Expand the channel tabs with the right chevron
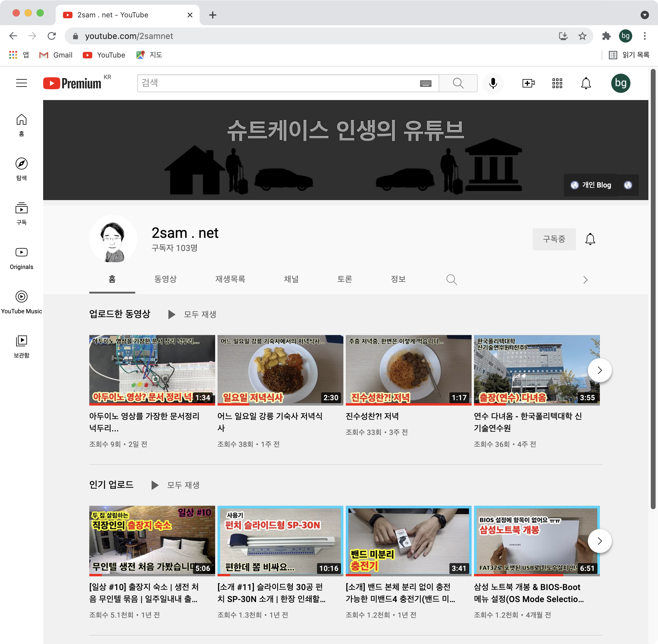This screenshot has width=658, height=644. 585,280
